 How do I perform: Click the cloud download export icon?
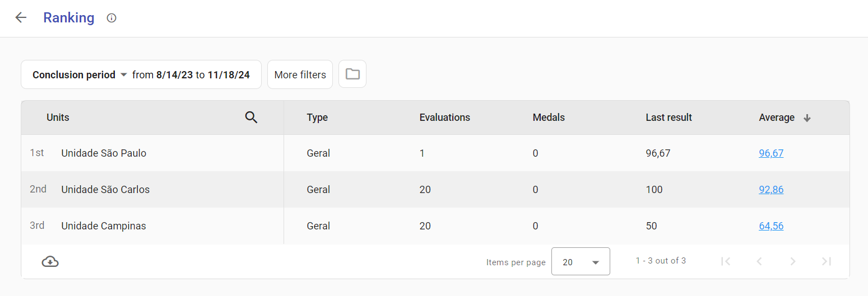coord(50,261)
